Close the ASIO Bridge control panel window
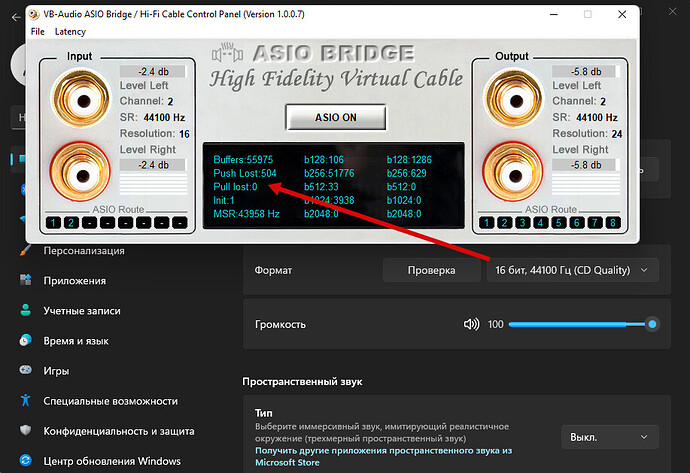The height and width of the screenshot is (473, 690). click(622, 15)
